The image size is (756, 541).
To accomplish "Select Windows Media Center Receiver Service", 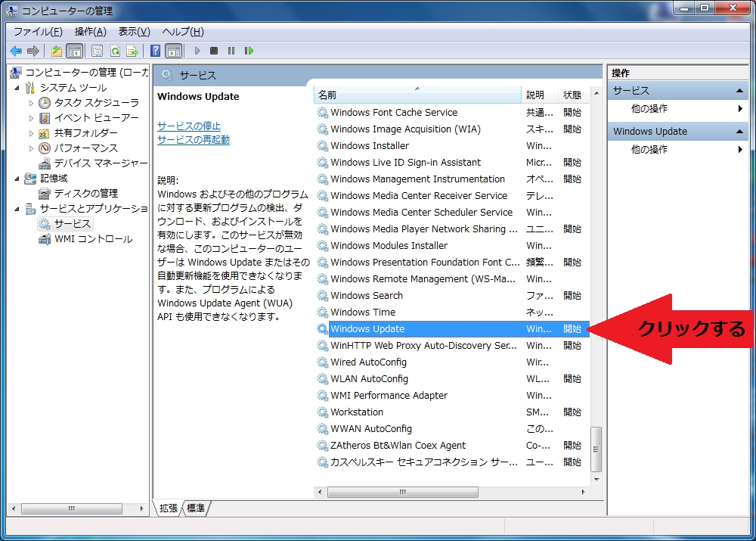I will coord(452,195).
